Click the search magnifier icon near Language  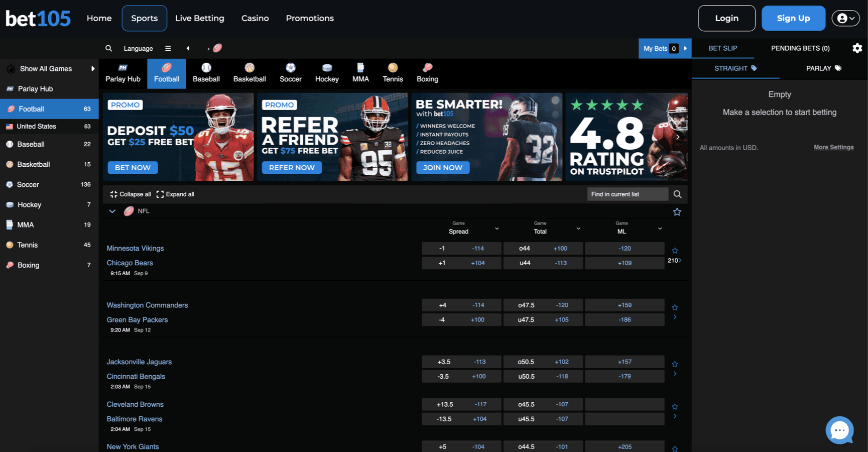(108, 48)
